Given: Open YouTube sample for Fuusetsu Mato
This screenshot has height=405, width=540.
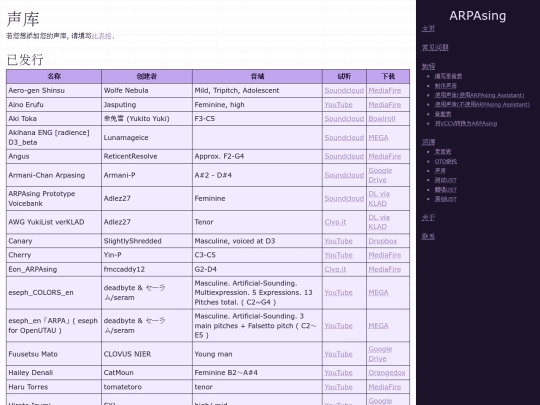Looking at the screenshot, I should click(338, 354).
